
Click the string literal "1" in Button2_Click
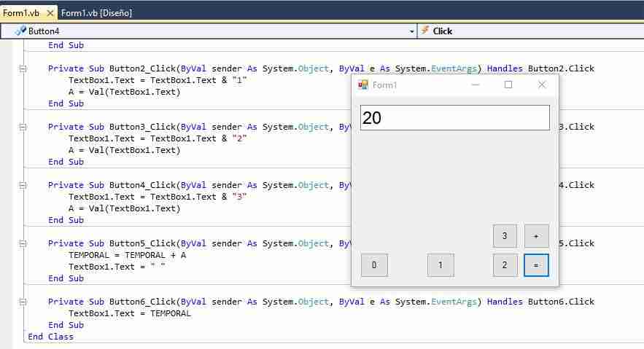[239, 80]
